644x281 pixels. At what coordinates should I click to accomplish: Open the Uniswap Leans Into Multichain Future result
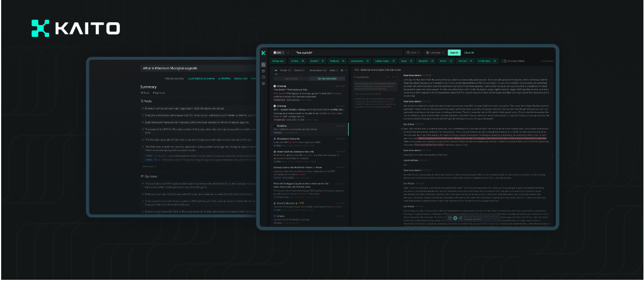[x=309, y=173]
